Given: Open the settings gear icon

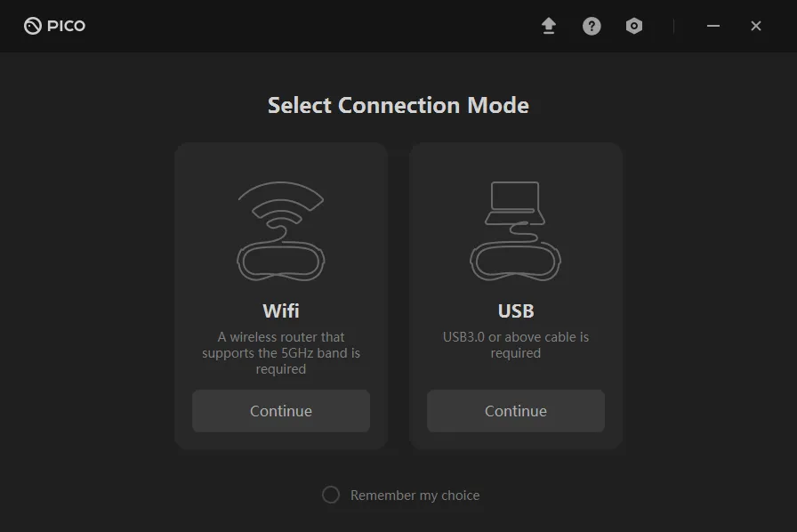Looking at the screenshot, I should pyautogui.click(x=633, y=26).
